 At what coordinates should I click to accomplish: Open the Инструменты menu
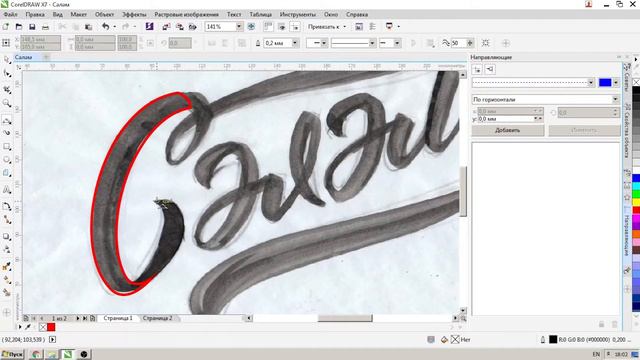pyautogui.click(x=298, y=14)
